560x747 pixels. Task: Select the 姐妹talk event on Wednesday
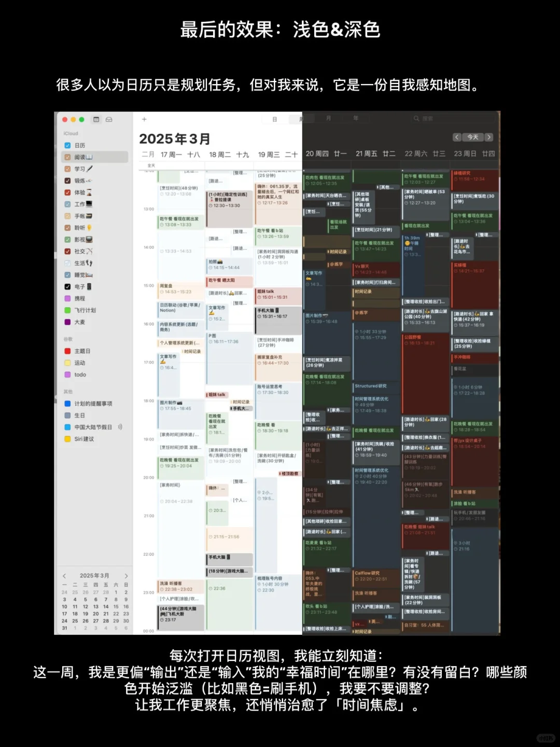(x=278, y=295)
